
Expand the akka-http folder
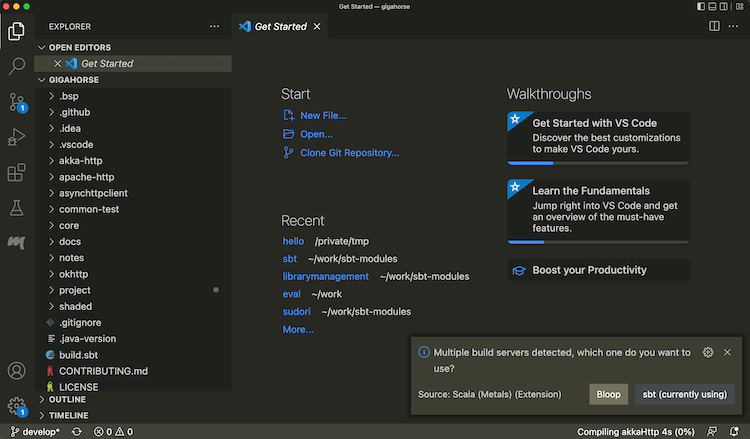pos(132,161)
